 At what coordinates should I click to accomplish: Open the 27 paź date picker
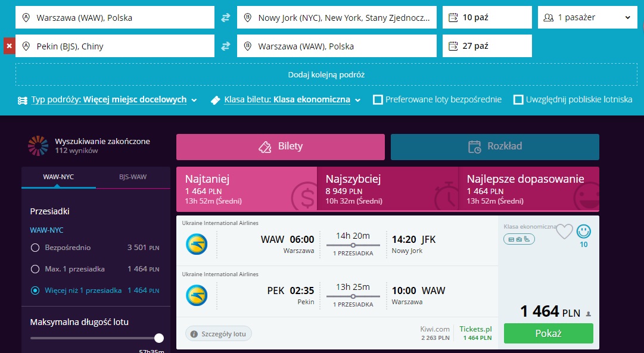pyautogui.click(x=487, y=46)
